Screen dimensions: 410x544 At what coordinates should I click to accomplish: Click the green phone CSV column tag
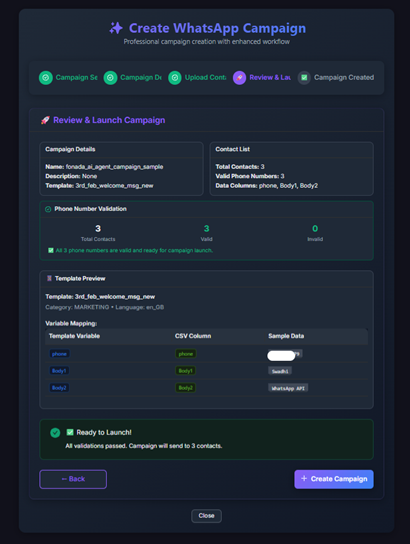pyautogui.click(x=186, y=354)
